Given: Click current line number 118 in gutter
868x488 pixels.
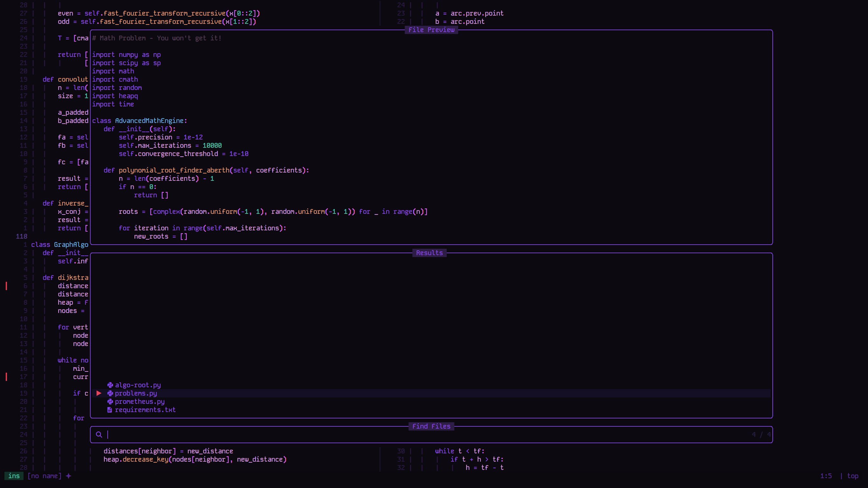Looking at the screenshot, I should point(22,236).
